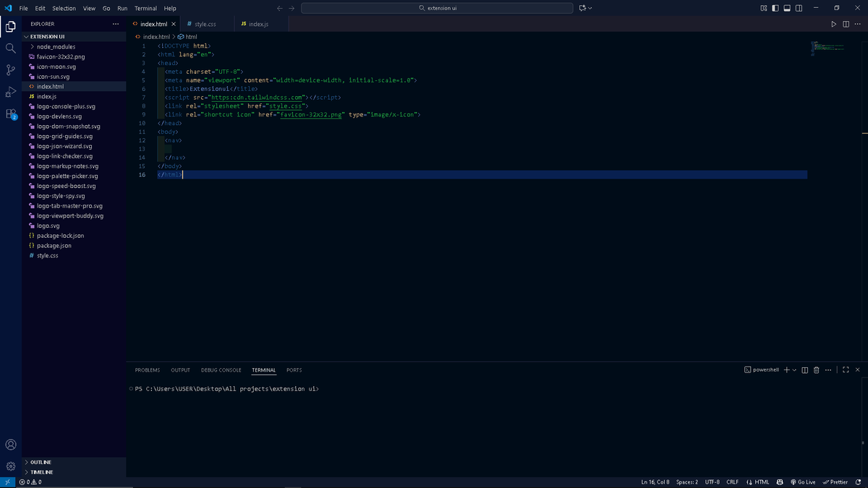Maximize the terminal panel size
This screenshot has height=488, width=868.
(x=846, y=370)
